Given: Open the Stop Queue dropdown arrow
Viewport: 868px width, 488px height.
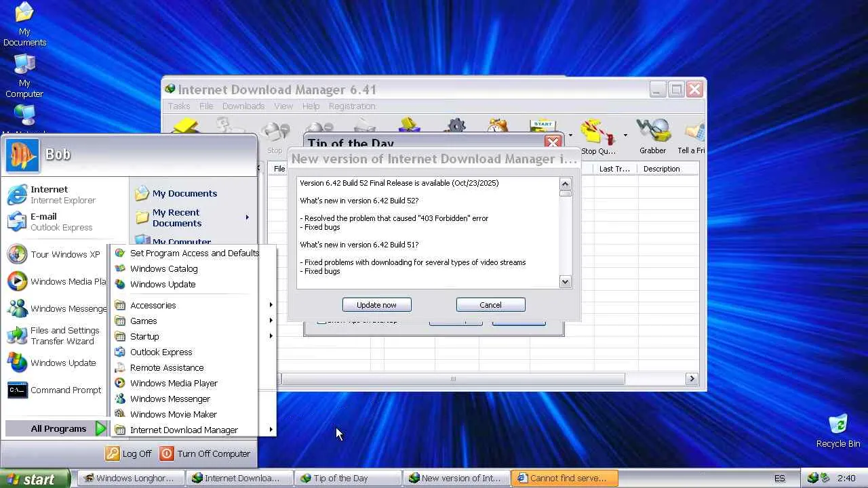Looking at the screenshot, I should [625, 135].
